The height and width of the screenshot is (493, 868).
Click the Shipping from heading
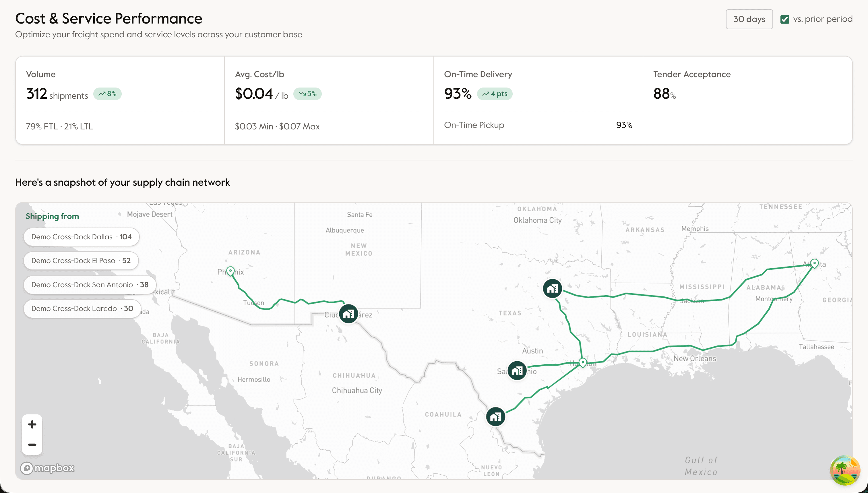point(52,216)
